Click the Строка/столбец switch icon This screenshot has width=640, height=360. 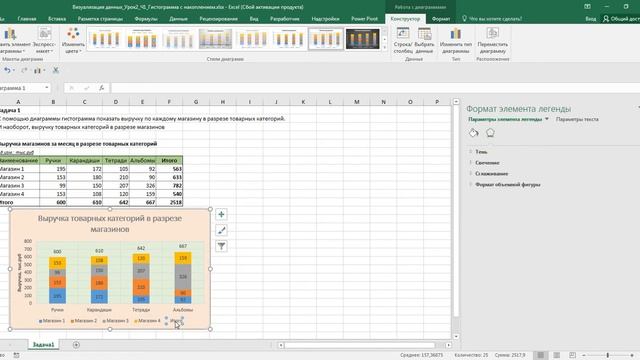coord(403,34)
